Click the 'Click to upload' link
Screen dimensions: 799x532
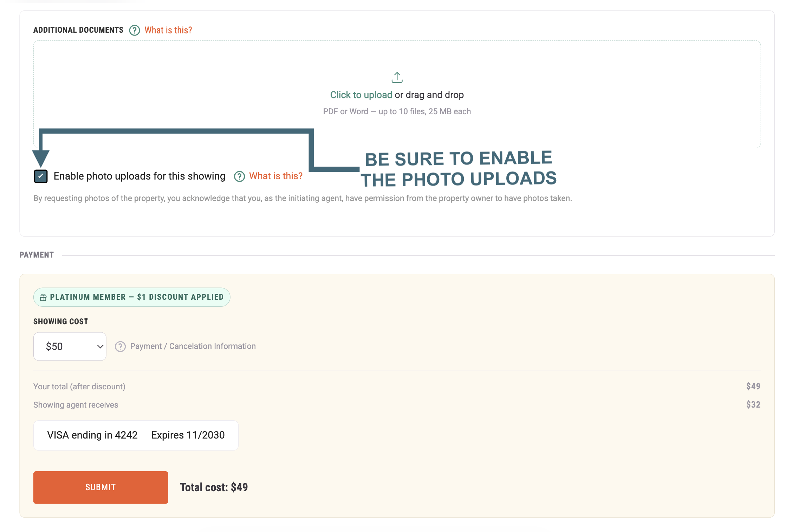361,95
